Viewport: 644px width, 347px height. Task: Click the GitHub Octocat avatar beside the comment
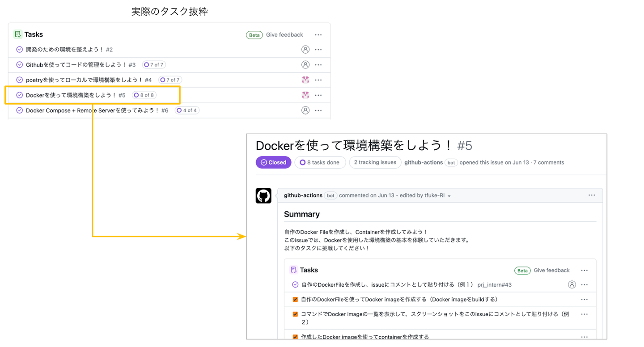click(x=263, y=196)
